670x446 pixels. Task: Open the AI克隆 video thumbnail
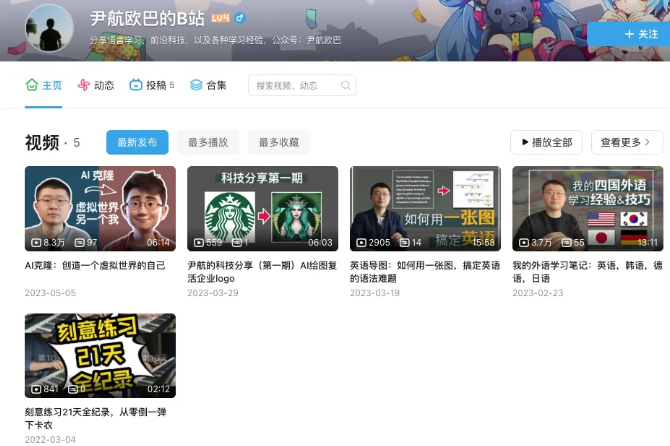coord(100,208)
